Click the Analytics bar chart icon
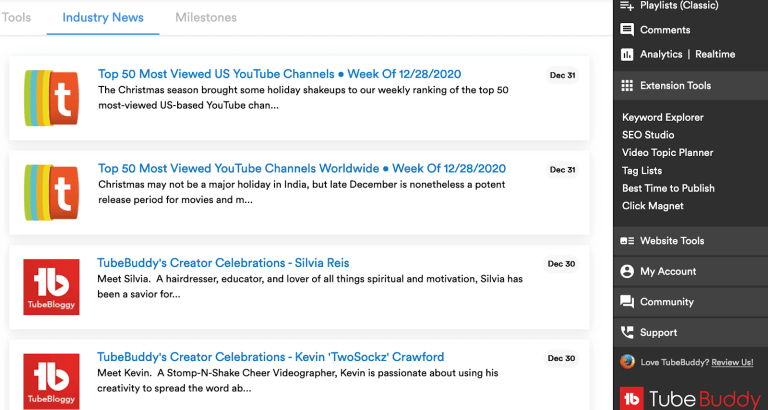768x410 pixels. click(x=627, y=54)
